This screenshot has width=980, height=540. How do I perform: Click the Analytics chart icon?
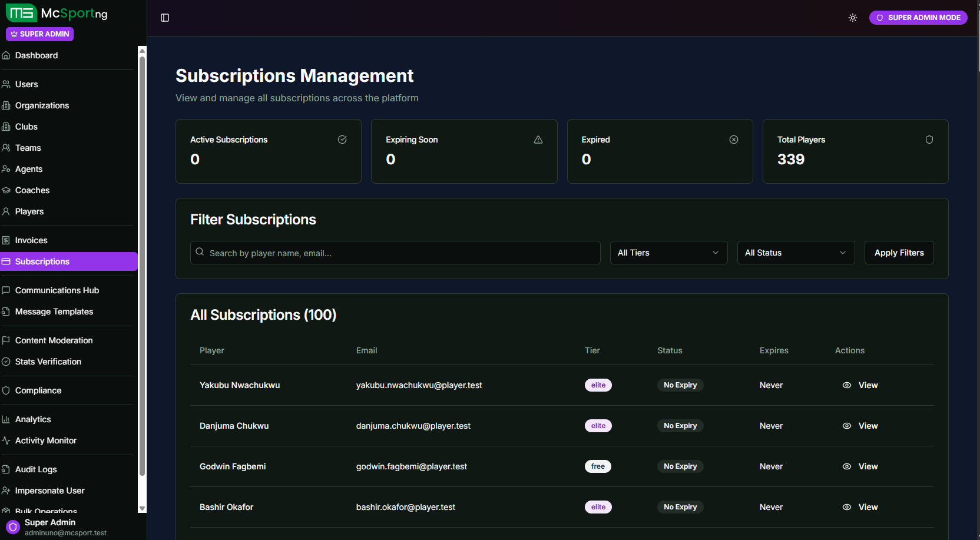click(6, 419)
